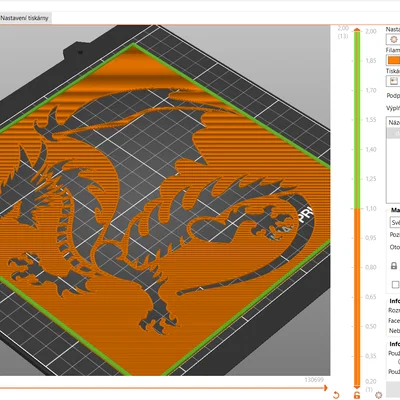Tick the empty checkbox below the grey lock

(x=395, y=285)
